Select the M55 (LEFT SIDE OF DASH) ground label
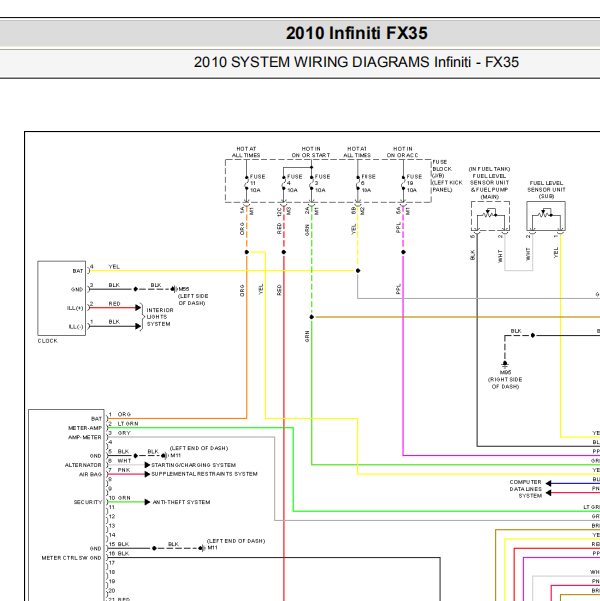Image resolution: width=600 pixels, height=601 pixels. [x=193, y=296]
